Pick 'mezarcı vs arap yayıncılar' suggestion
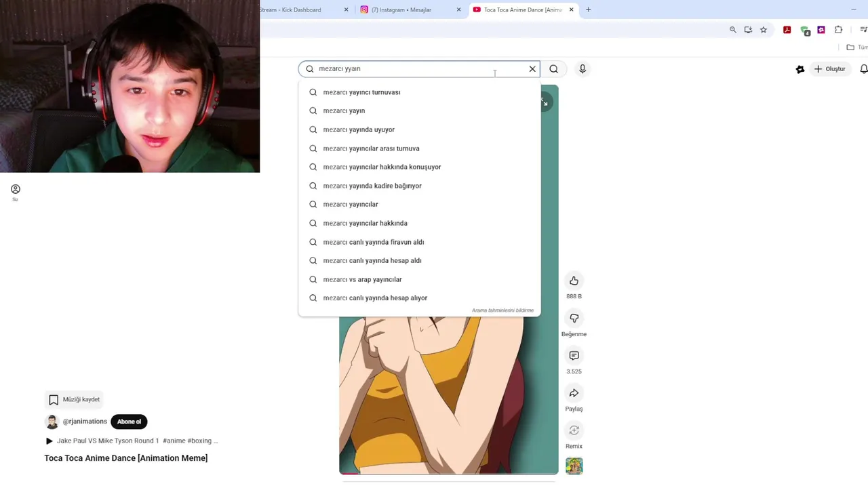The height and width of the screenshot is (488, 868). tap(419, 279)
